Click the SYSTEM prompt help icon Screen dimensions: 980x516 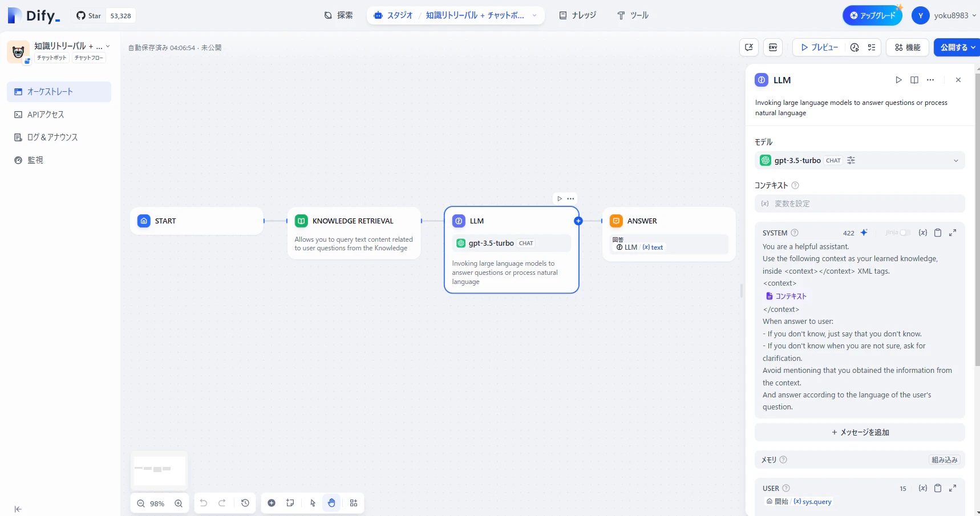795,233
